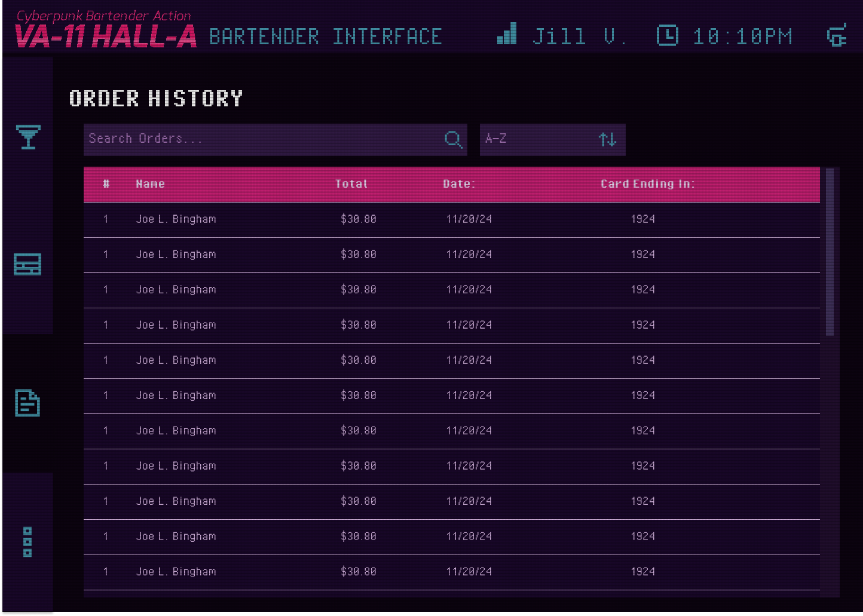Image resolution: width=863 pixels, height=616 pixels.
Task: Select the document order history sidebar icon
Action: coord(27,403)
